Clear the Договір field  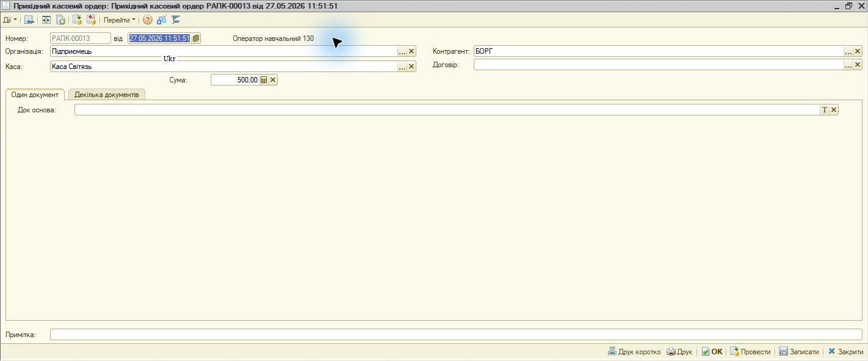pyautogui.click(x=858, y=65)
